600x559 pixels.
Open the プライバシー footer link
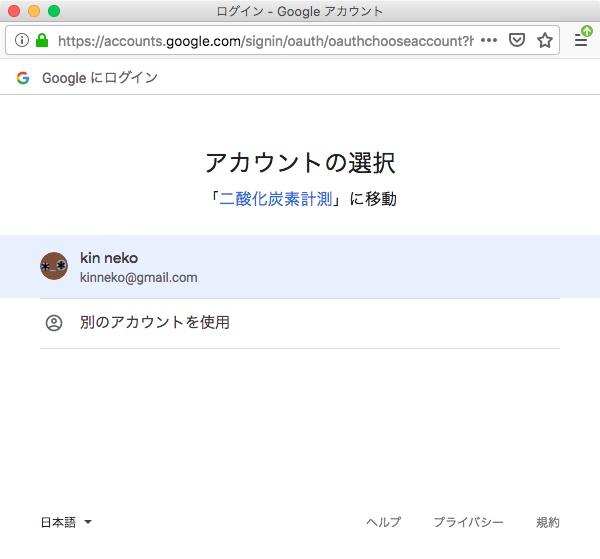(x=468, y=522)
